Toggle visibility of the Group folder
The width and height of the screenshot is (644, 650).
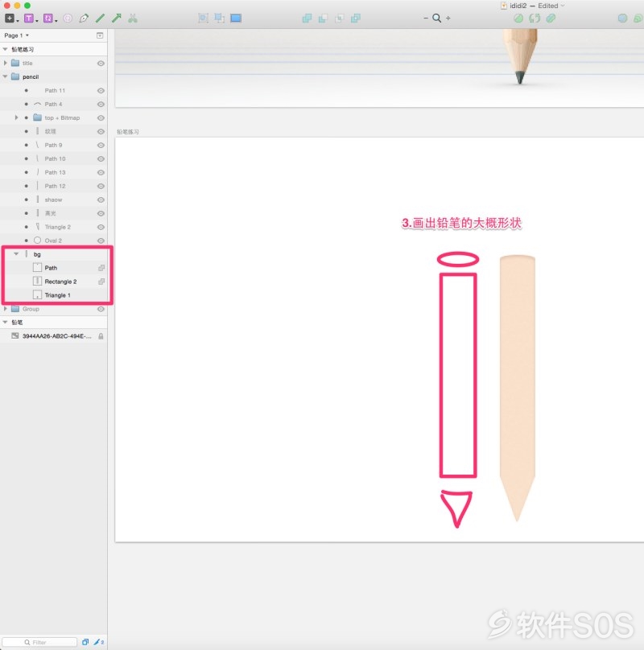[x=101, y=309]
